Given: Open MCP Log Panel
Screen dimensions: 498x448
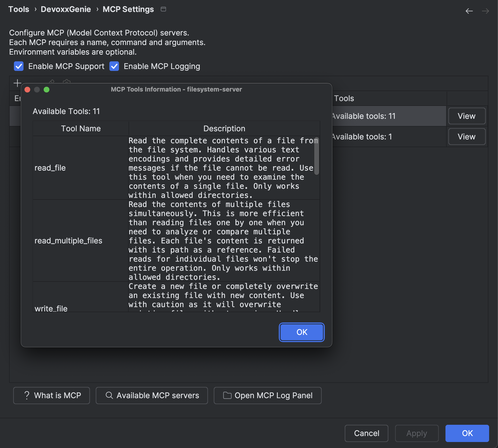Looking at the screenshot, I should click(267, 395).
